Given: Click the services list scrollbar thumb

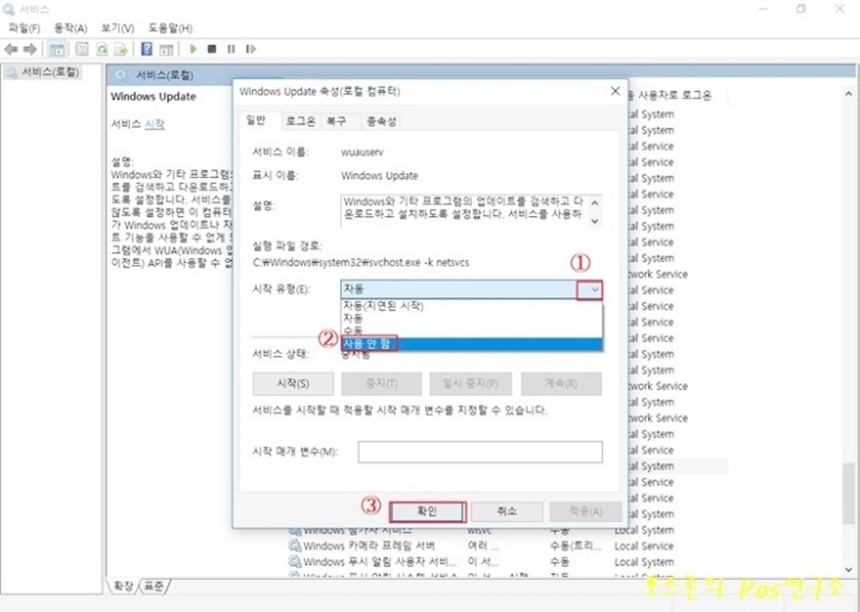Looking at the screenshot, I should click(x=848, y=493).
